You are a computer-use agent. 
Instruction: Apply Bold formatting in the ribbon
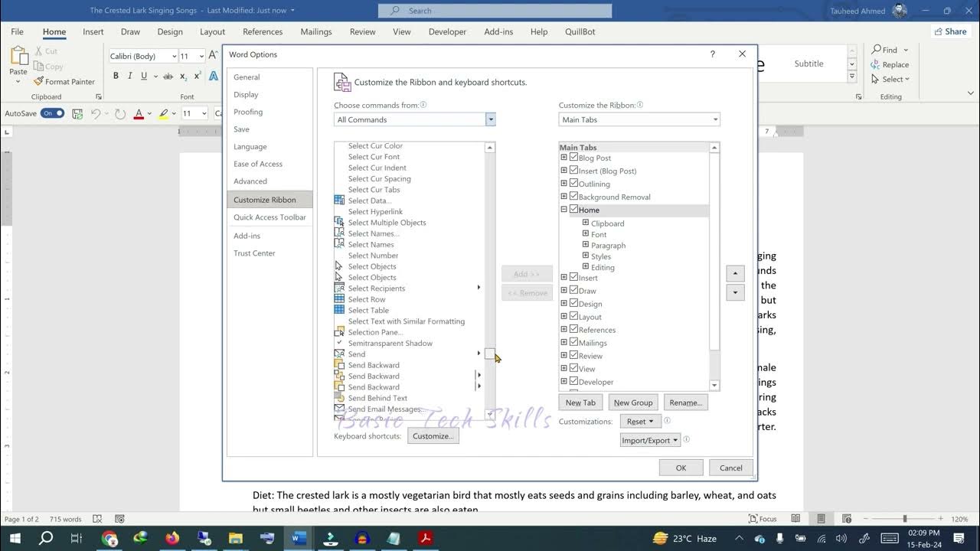[116, 76]
